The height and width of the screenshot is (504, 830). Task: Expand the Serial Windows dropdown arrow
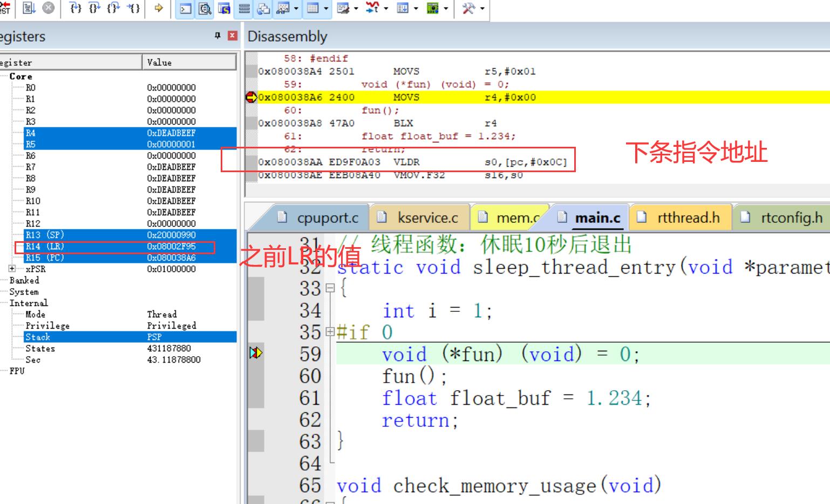click(x=356, y=9)
